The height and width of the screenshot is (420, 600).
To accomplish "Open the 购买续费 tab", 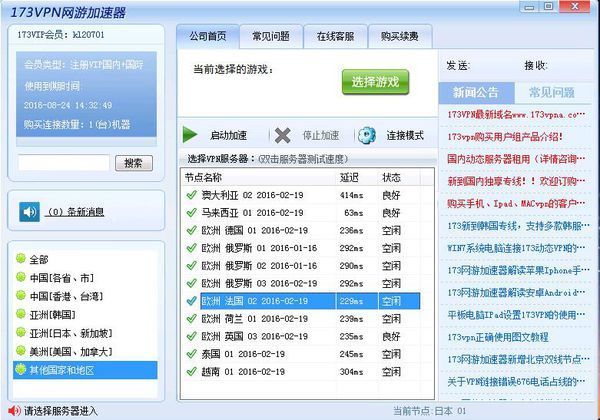I will click(400, 36).
